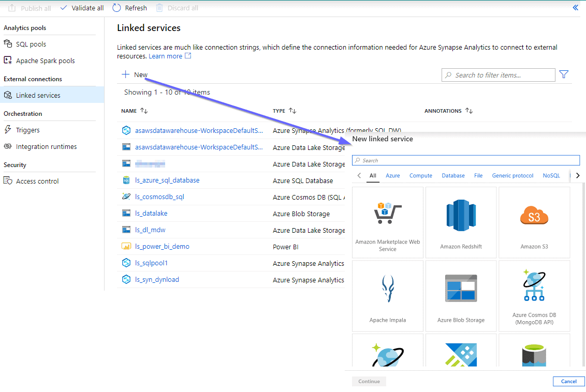Select the Azure Cosmos DB (MongoDB API) tile
This screenshot has width=586, height=392.
click(534, 296)
